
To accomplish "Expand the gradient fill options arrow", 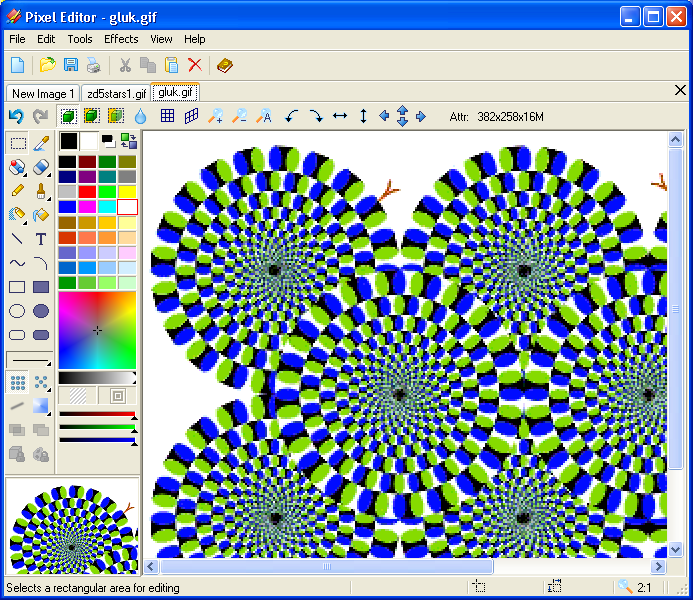I will pos(48,414).
